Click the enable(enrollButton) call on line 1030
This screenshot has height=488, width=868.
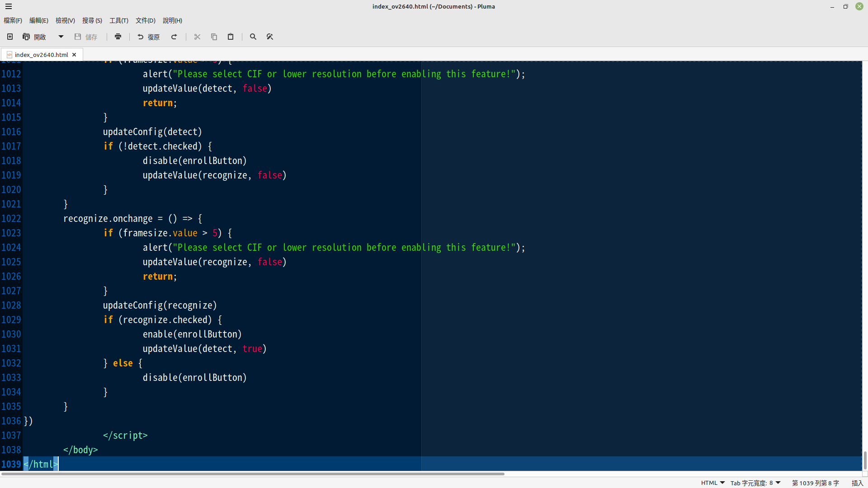point(192,334)
